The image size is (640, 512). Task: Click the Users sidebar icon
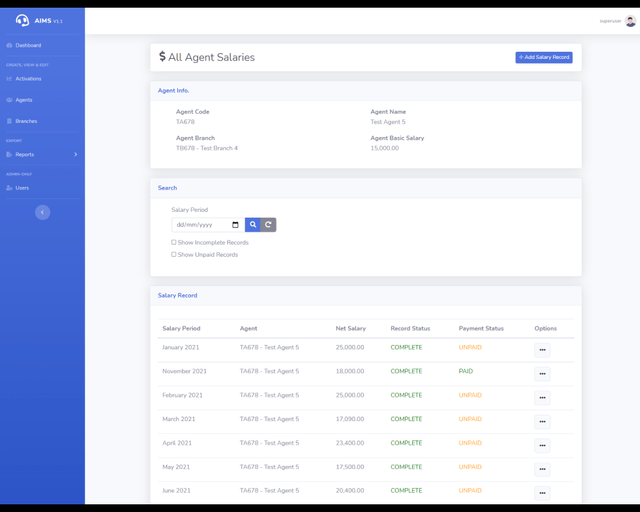(10, 188)
